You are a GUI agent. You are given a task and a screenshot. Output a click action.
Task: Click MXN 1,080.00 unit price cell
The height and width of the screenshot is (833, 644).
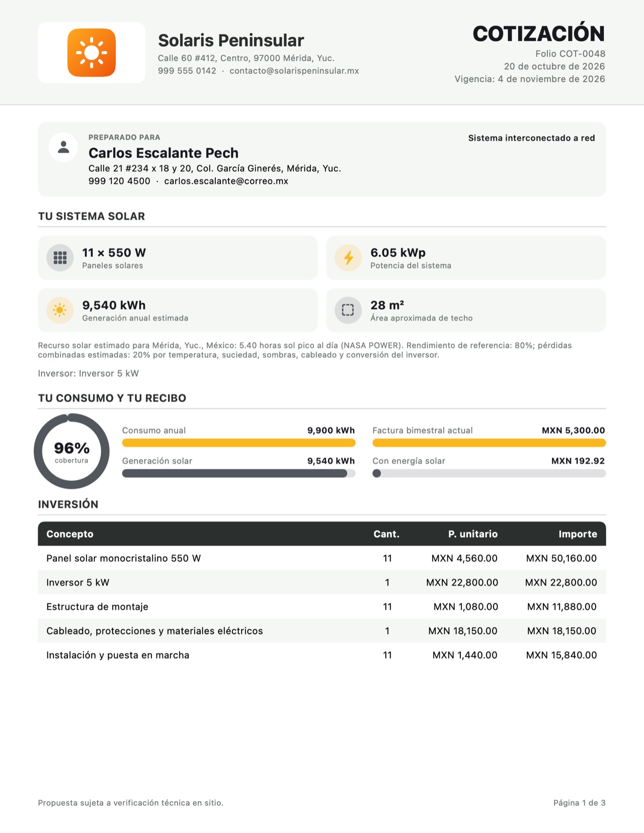[466, 607]
